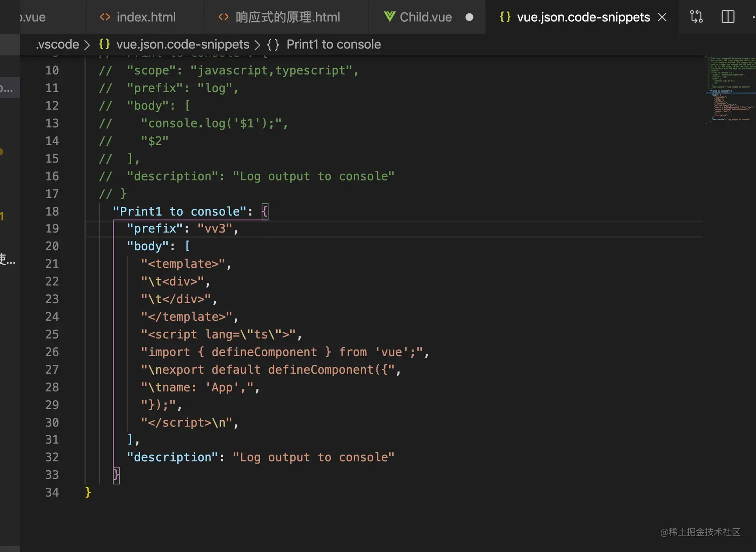Click the split editor icon

tap(728, 17)
